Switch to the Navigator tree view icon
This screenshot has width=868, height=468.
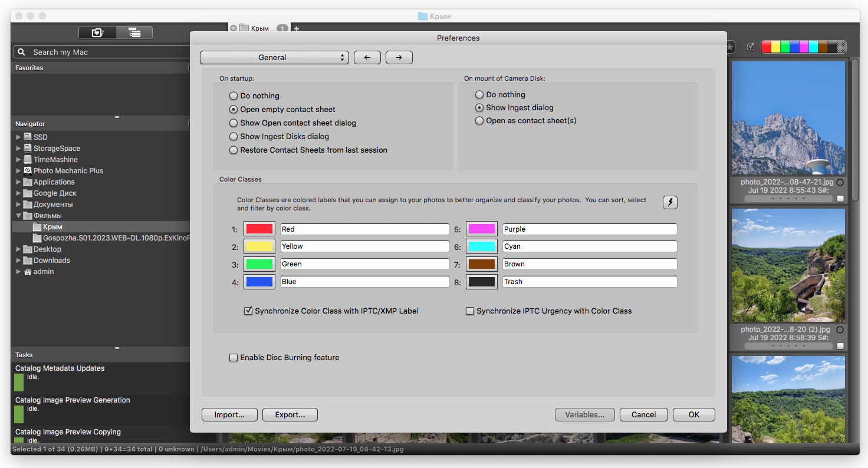134,32
